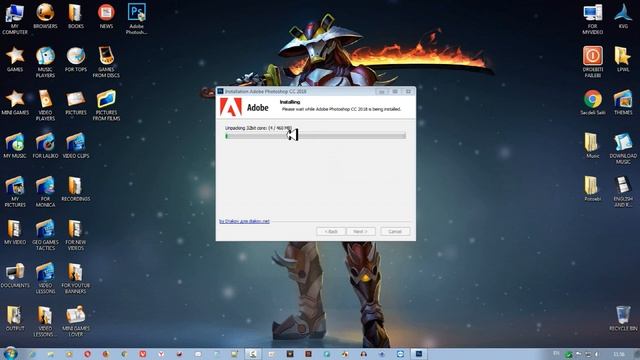
Task: Open the VIDEO PLAYERS desktop folder
Action: [45, 105]
